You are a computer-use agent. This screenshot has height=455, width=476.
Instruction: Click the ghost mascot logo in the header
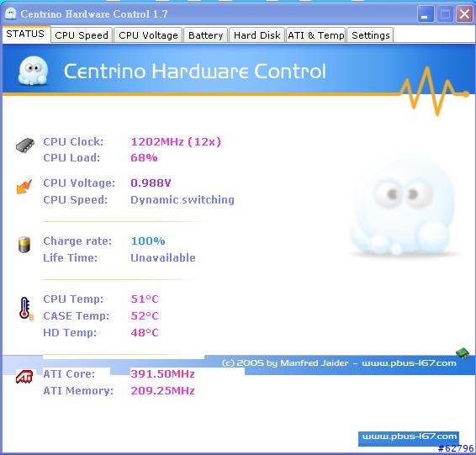click(33, 71)
